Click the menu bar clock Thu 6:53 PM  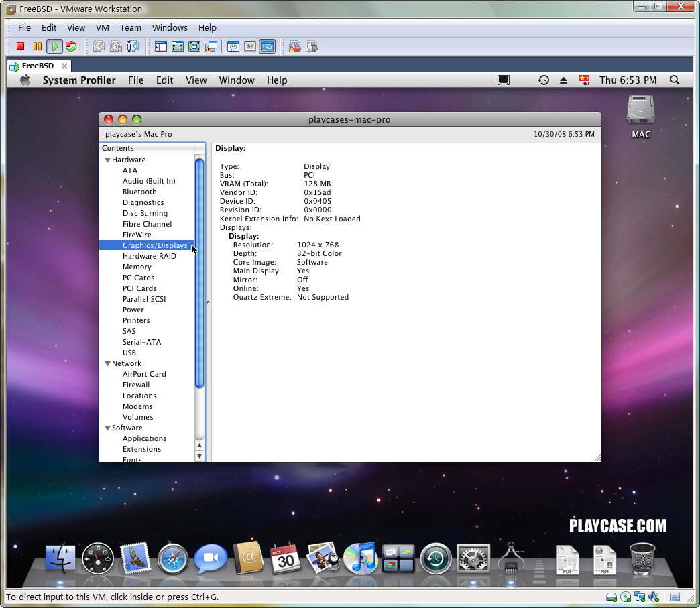[628, 80]
